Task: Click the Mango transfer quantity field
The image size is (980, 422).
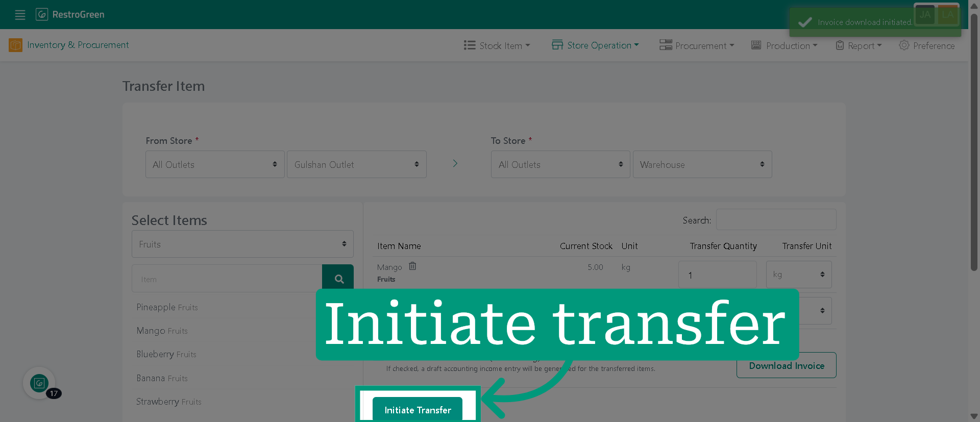Action: pyautogui.click(x=717, y=275)
